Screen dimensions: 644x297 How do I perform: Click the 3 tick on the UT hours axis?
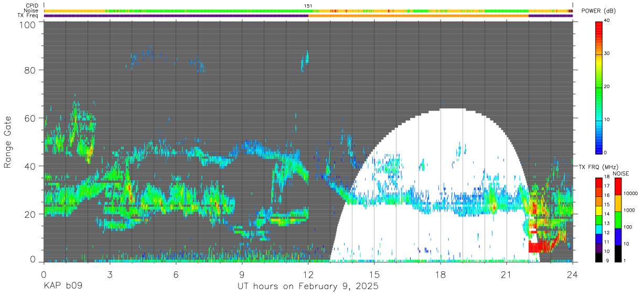coord(110,274)
